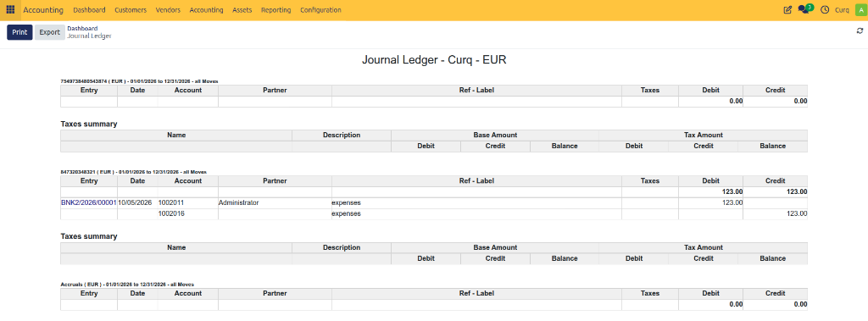Open the Dashboard menu
This screenshot has height=321, width=868.
tap(89, 10)
